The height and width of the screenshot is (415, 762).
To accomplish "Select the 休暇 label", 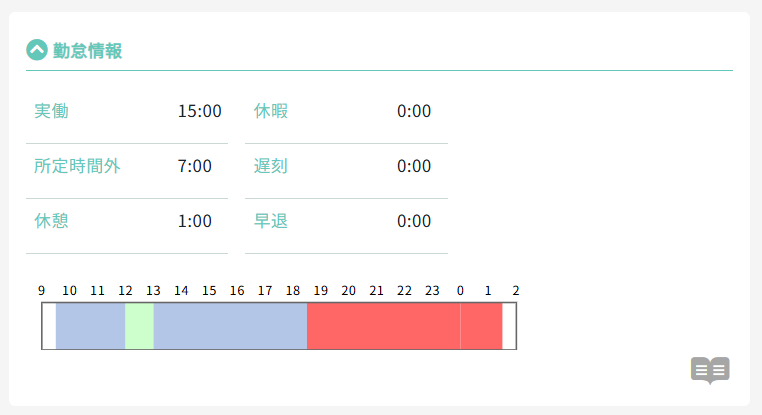I will (271, 111).
